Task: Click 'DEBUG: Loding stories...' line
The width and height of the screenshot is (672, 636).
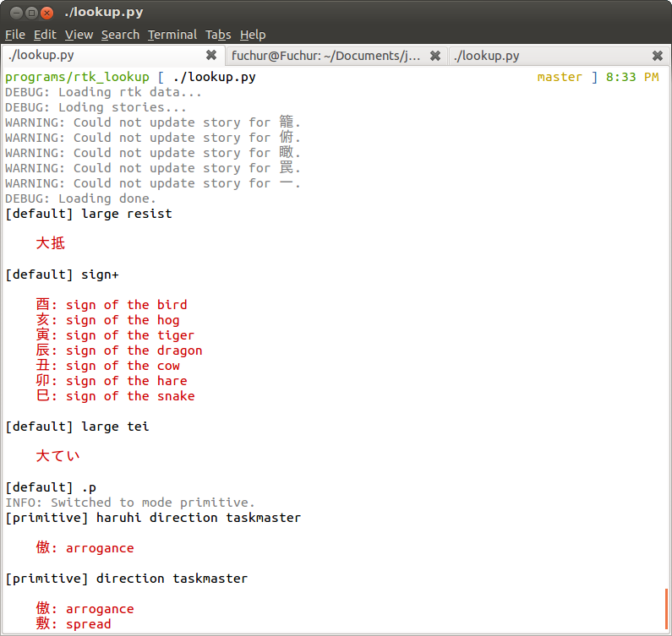Action: [96, 107]
